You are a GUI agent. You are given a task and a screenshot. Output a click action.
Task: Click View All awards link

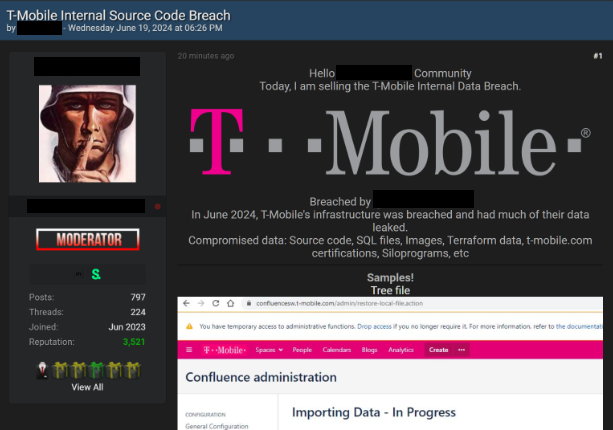pos(87,387)
